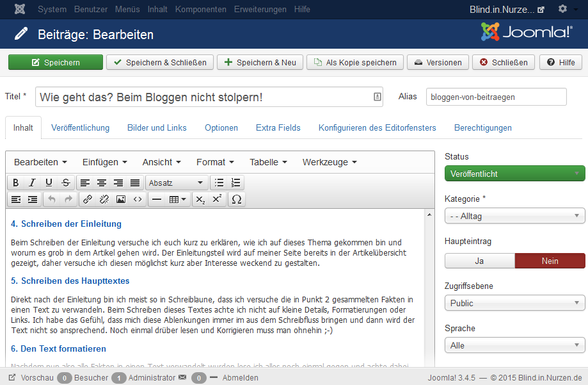Screen dimensions: 588x385
Task: Insert a numbered list
Action: point(236,183)
